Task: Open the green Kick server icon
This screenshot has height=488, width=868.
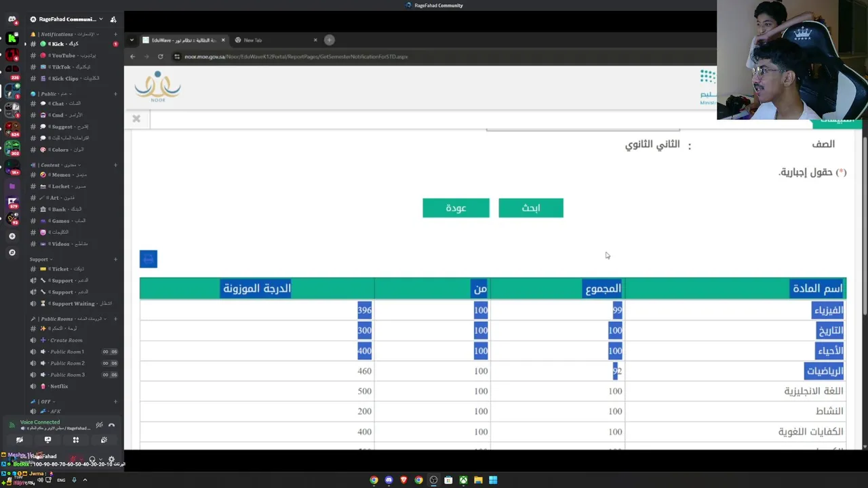Action: pyautogui.click(x=12, y=39)
